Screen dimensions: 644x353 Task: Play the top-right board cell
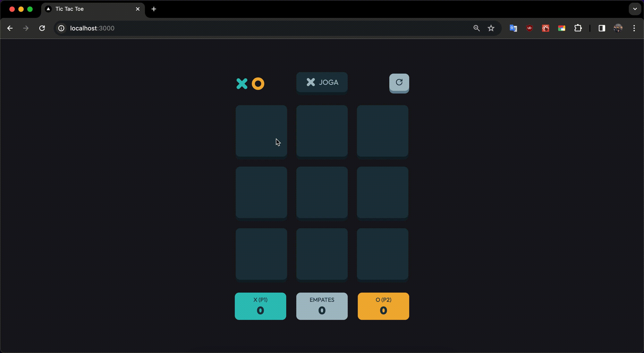point(382,131)
